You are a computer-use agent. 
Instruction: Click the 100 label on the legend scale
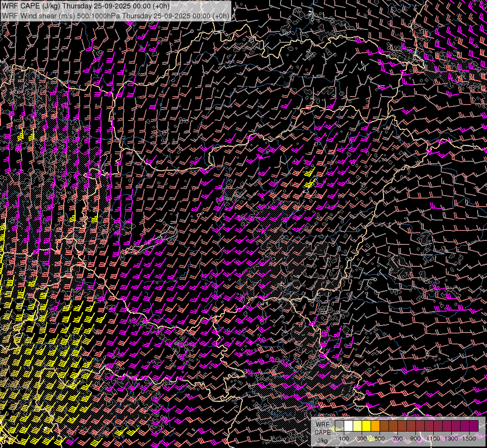pos(344,439)
